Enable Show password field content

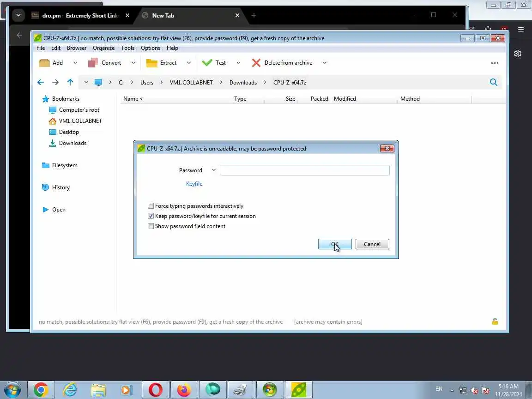click(x=151, y=226)
